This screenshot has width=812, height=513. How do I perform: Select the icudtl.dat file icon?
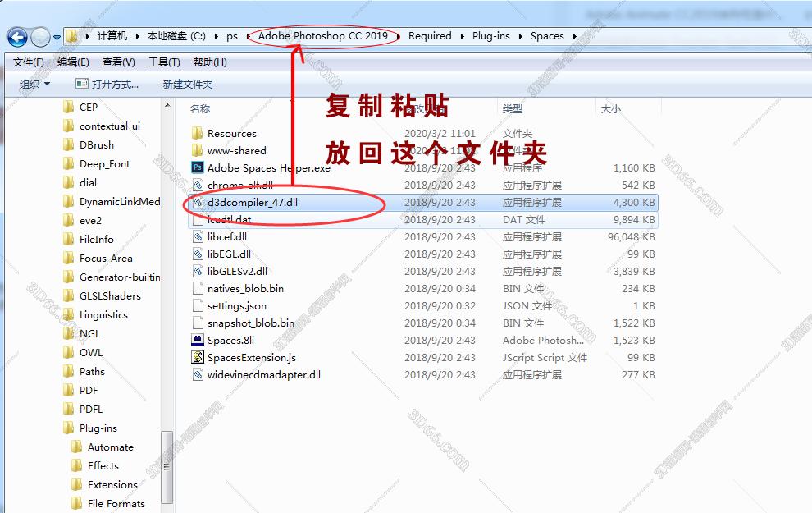(198, 219)
